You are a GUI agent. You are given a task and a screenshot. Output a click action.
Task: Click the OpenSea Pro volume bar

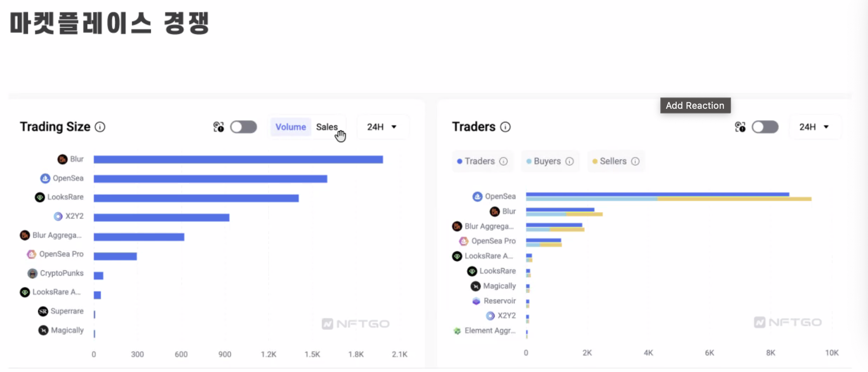pos(115,256)
